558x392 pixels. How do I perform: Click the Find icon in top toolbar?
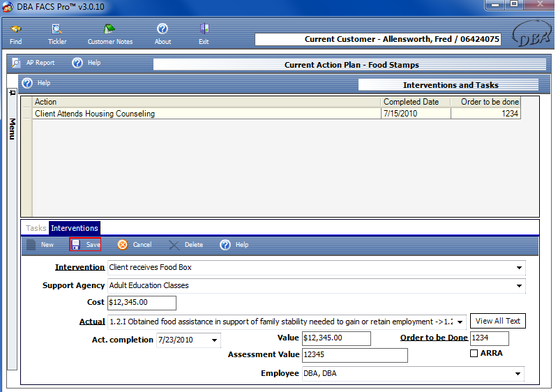click(x=15, y=33)
